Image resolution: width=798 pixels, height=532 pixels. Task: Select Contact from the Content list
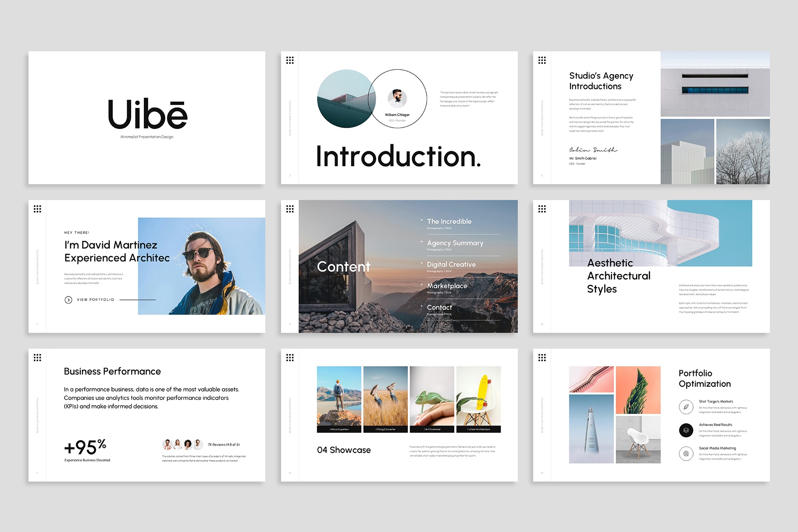point(439,307)
